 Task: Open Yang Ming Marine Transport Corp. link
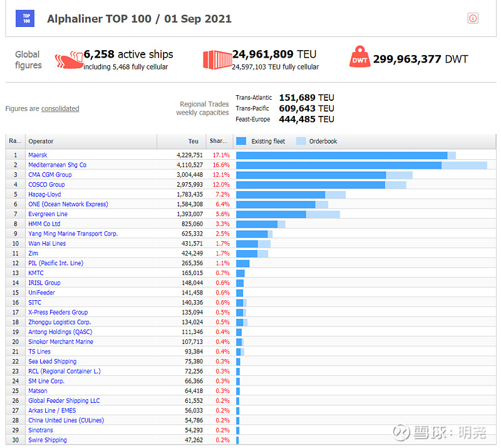tap(73, 234)
